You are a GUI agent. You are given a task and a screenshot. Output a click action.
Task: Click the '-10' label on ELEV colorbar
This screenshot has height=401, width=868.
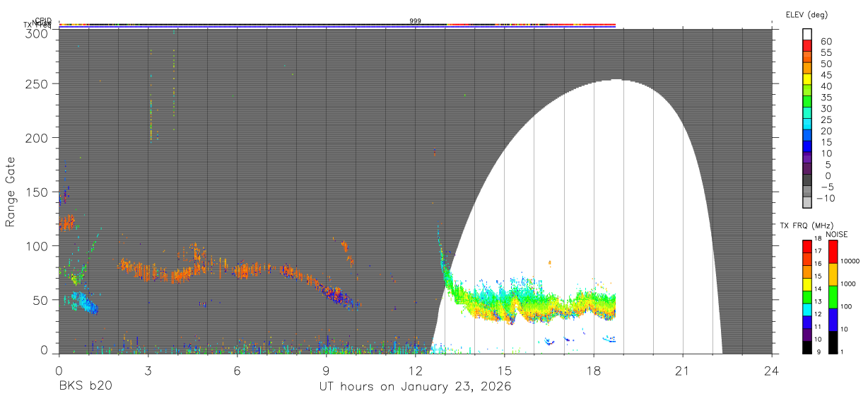click(827, 198)
